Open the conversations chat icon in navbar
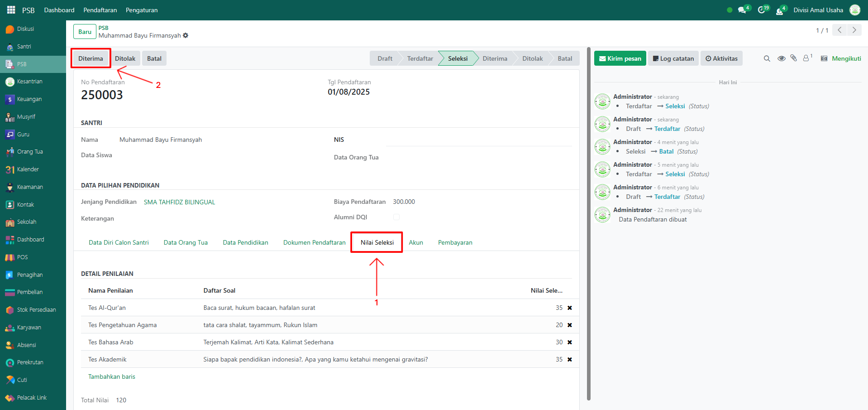 [x=742, y=10]
